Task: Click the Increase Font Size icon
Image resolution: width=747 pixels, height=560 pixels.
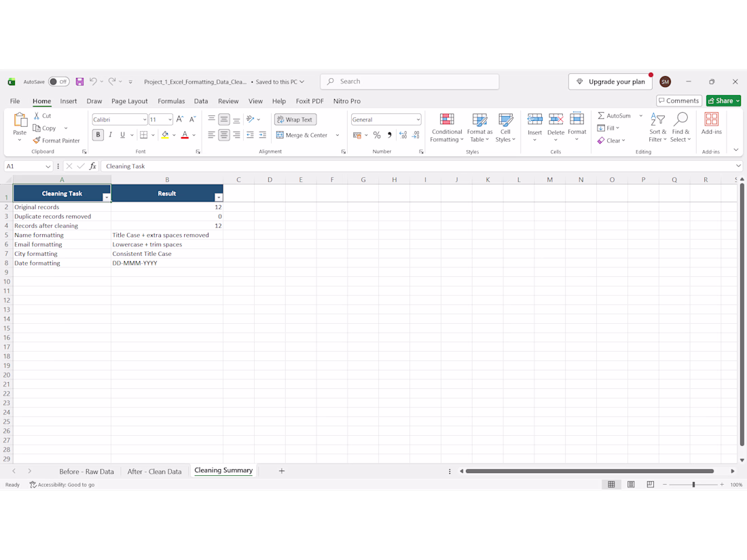Action: pyautogui.click(x=179, y=119)
